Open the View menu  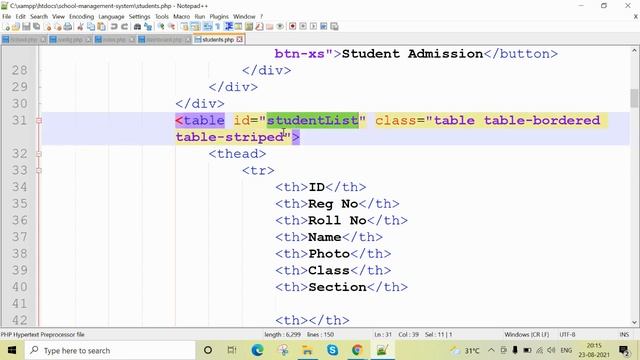click(x=58, y=16)
